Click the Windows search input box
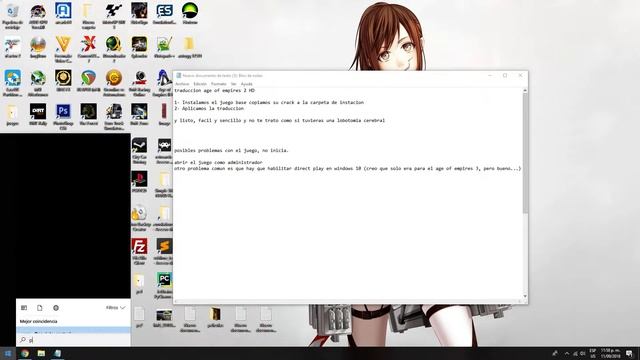The height and width of the screenshot is (360, 640). coord(73,340)
